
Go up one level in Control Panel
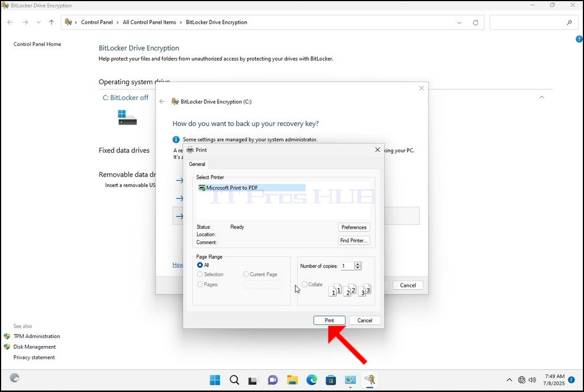coord(51,22)
